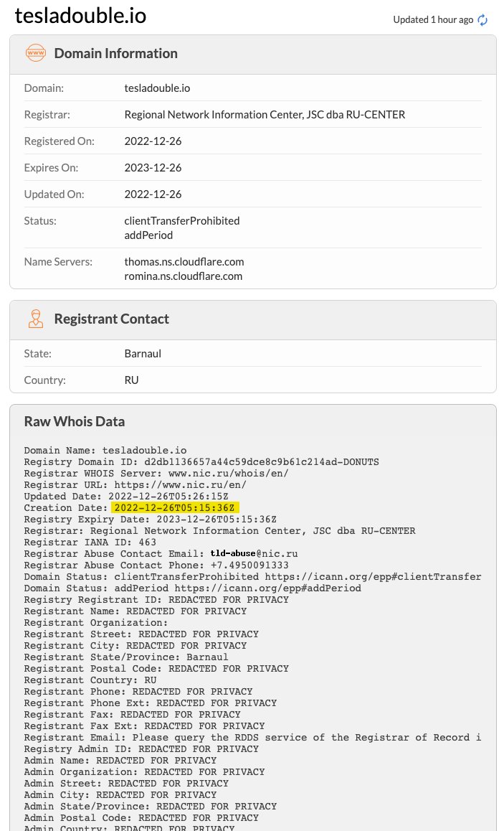This screenshot has width=504, height=831.
Task: Click the Registry Expiry Date line
Action: point(151,519)
